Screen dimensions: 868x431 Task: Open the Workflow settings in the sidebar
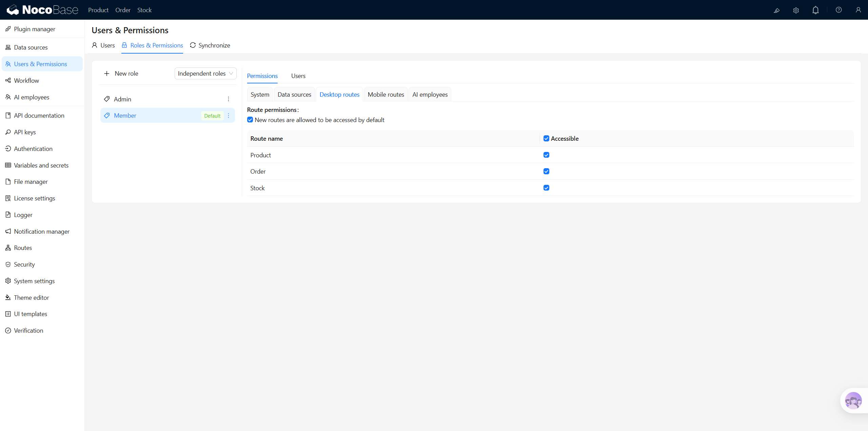pos(26,80)
